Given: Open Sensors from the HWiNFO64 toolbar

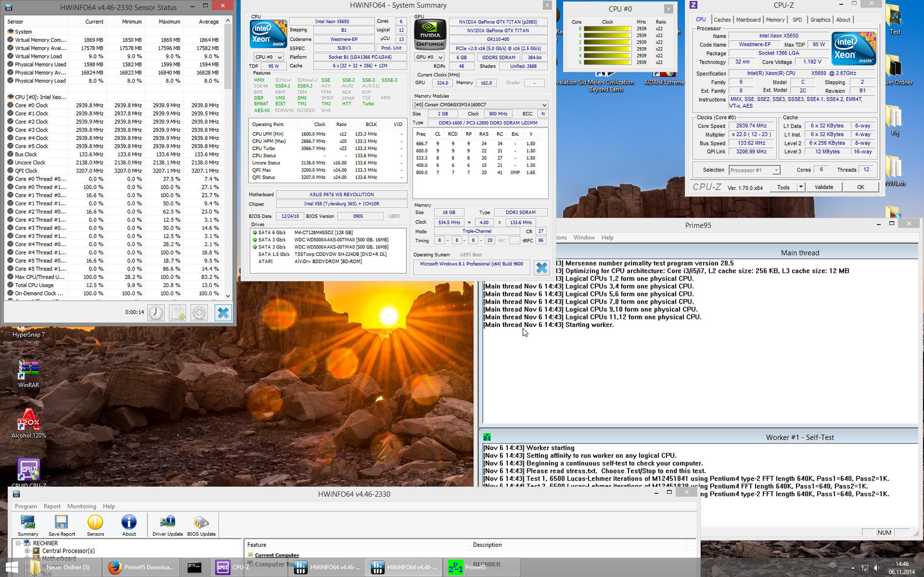Looking at the screenshot, I should coord(95,525).
